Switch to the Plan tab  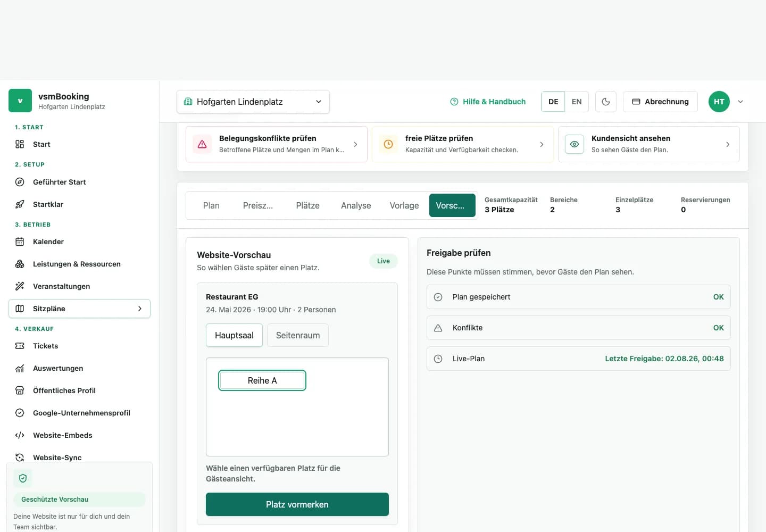point(211,205)
